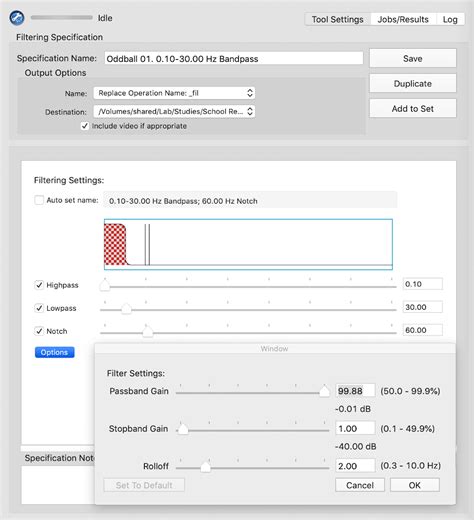Click the Passband Gain slider handle
This screenshot has height=520, width=474.
(324, 391)
